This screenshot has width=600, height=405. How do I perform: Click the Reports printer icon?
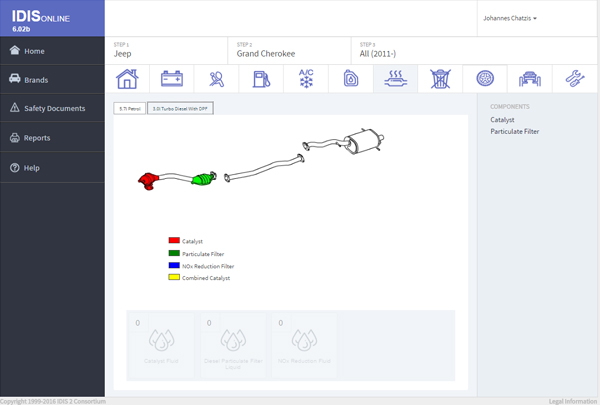point(15,137)
